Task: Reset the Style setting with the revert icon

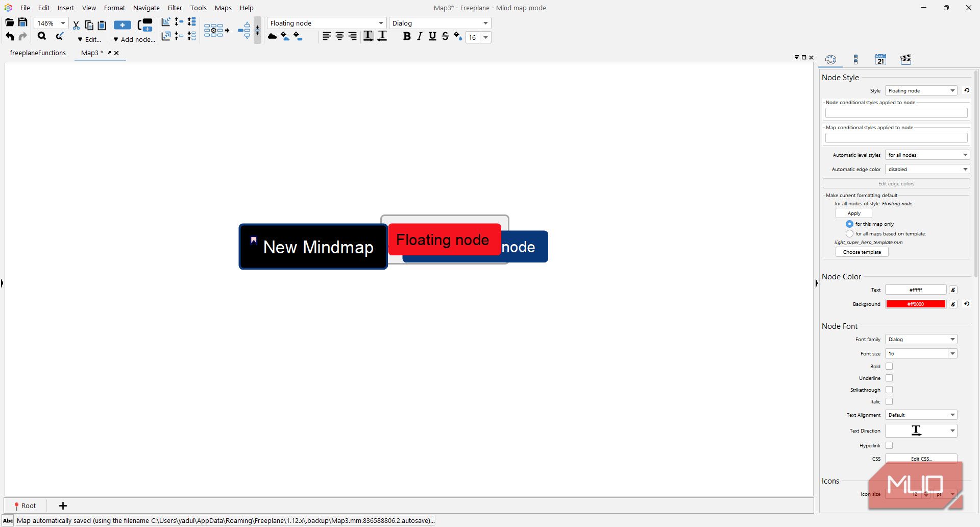Action: (967, 90)
